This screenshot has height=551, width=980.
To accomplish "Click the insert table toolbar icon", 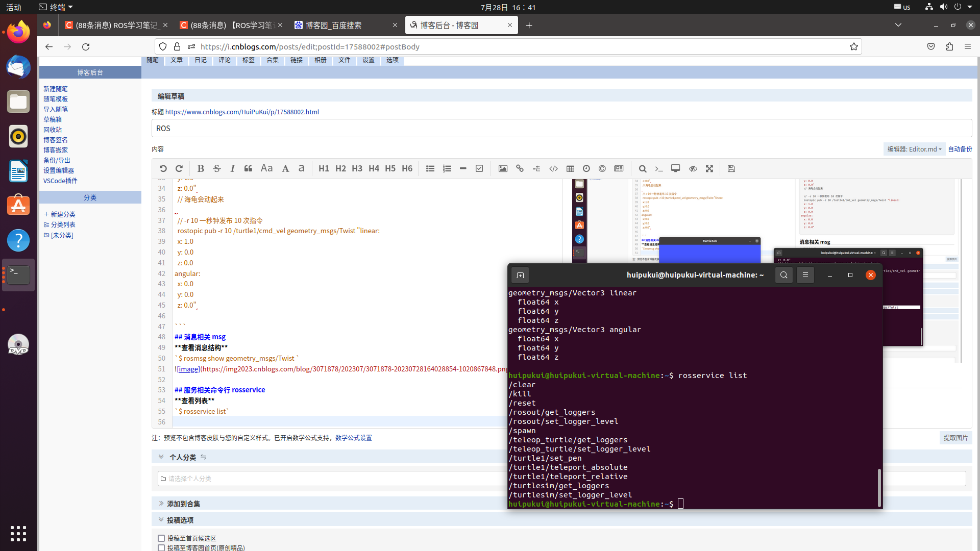I will click(x=570, y=168).
